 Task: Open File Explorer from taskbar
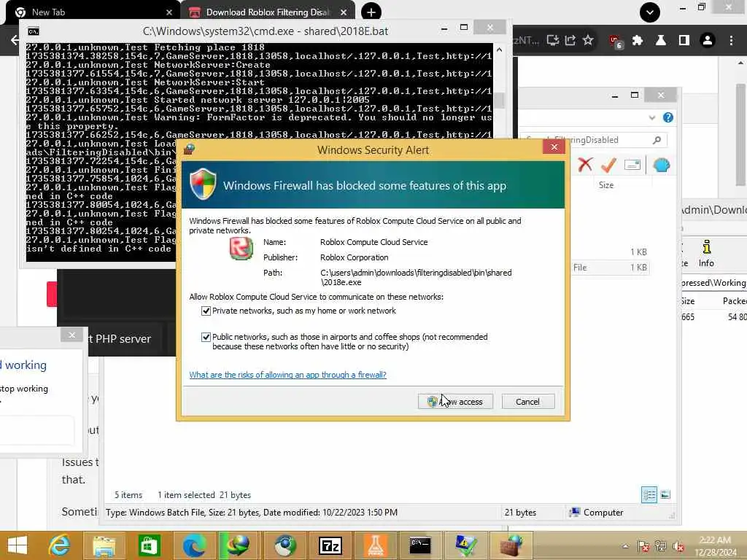tap(104, 545)
